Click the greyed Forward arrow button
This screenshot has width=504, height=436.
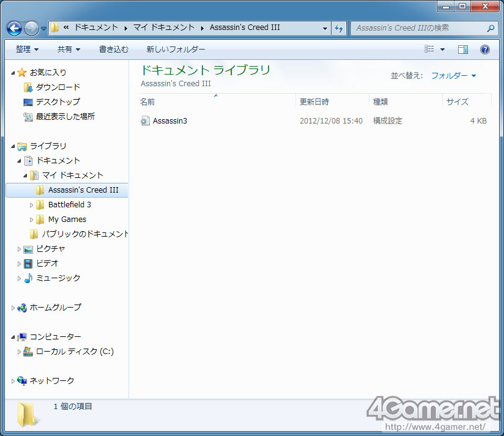pyautogui.click(x=32, y=28)
